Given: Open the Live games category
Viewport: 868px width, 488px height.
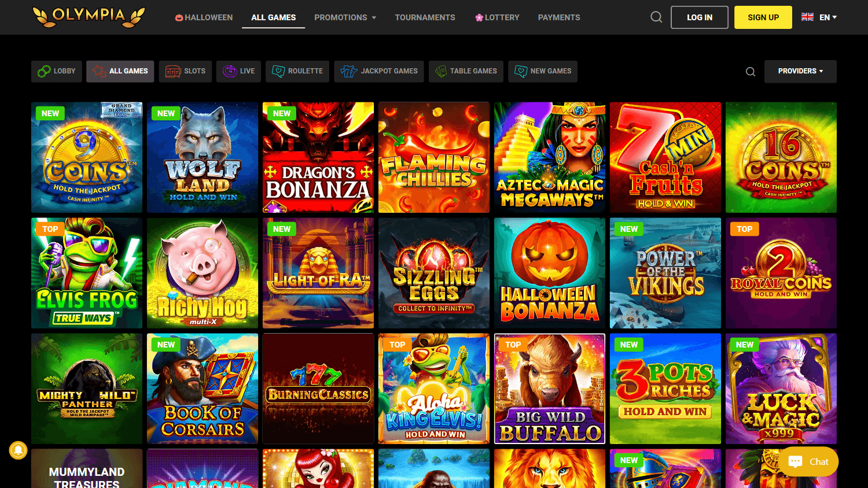Looking at the screenshot, I should [239, 71].
